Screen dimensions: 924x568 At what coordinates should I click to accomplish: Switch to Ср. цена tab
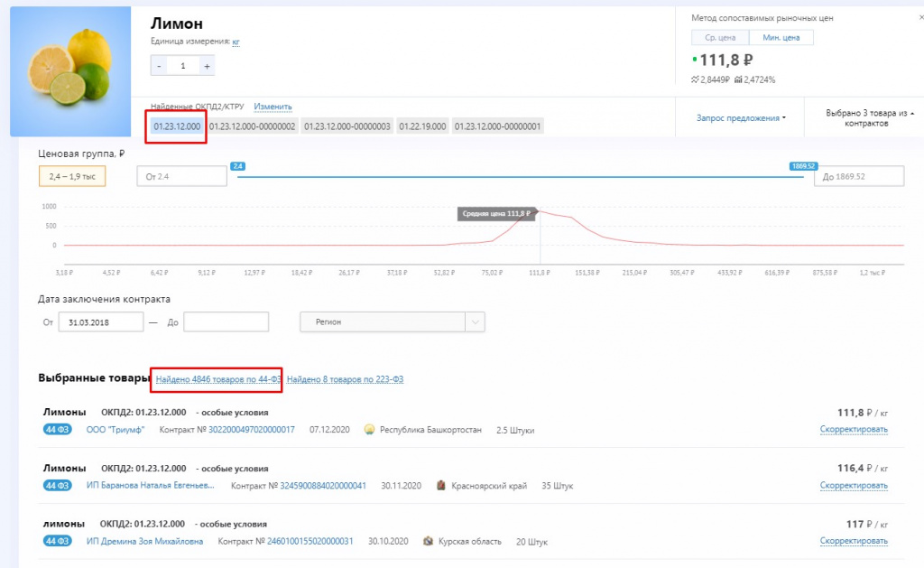coord(720,37)
